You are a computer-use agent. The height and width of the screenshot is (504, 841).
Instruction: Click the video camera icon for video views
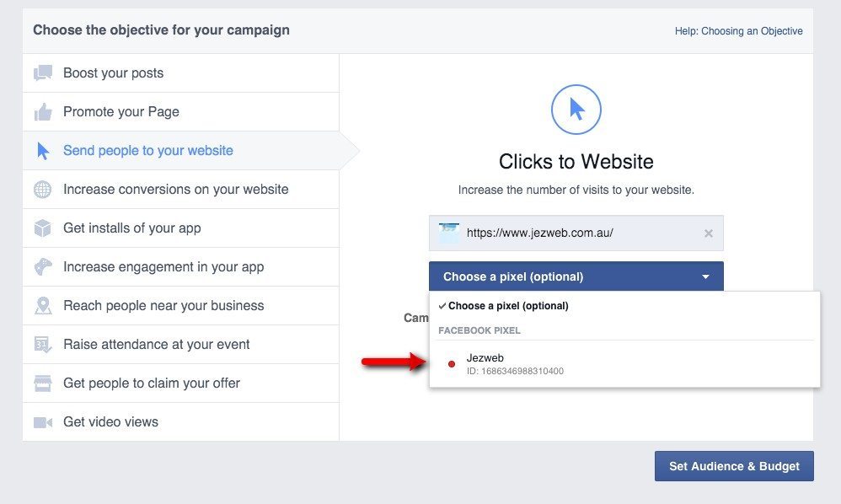pos(43,422)
